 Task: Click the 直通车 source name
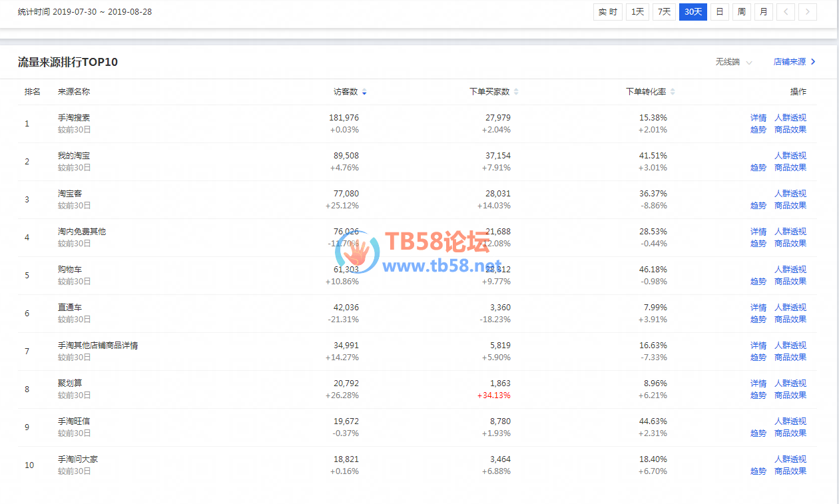click(x=70, y=308)
